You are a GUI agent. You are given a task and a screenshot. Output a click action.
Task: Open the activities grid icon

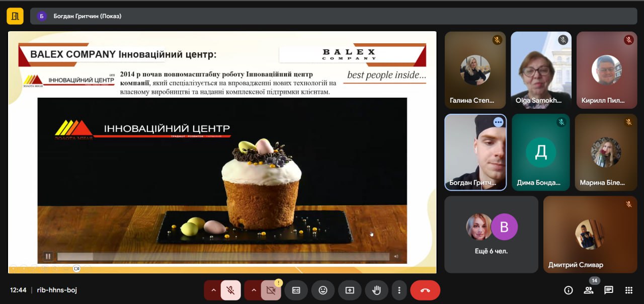tap(628, 290)
